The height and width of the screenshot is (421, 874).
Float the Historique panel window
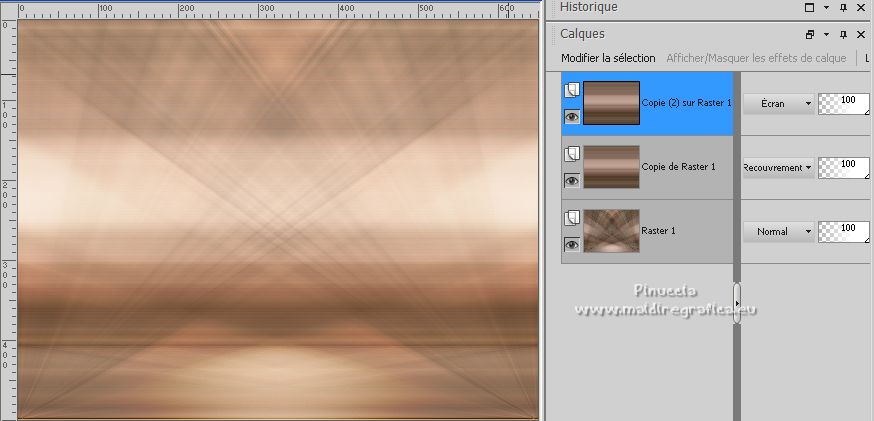point(810,8)
